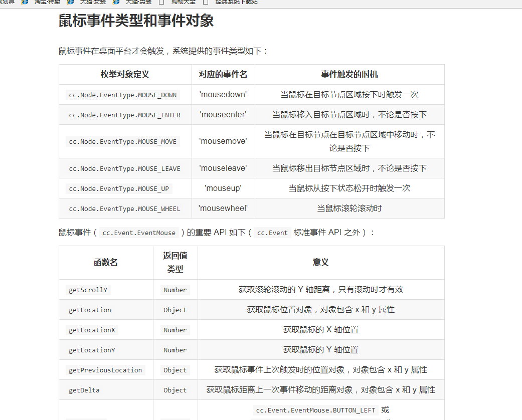Click Object type in getLocation row
Viewport: 522px width, 420px height.
click(175, 310)
